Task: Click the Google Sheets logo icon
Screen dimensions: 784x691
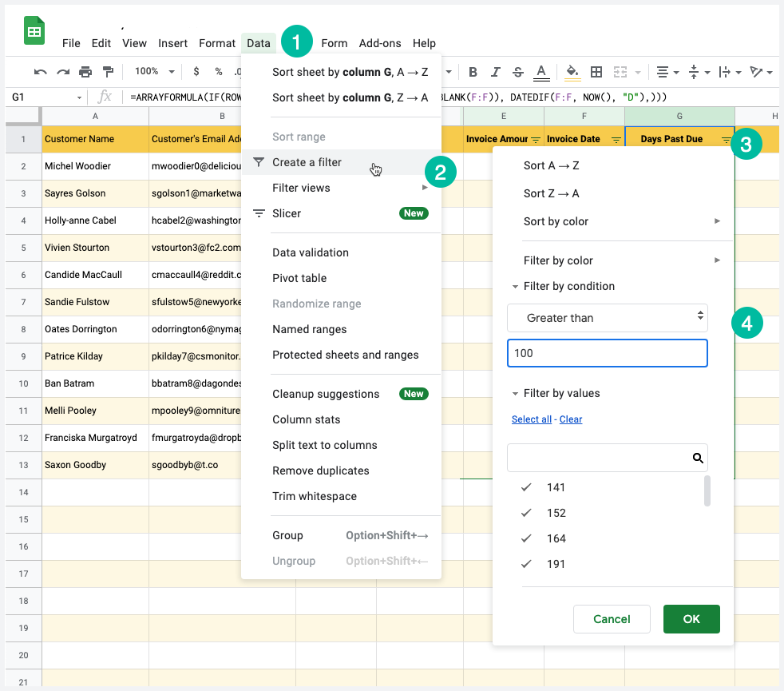Action: [34, 32]
